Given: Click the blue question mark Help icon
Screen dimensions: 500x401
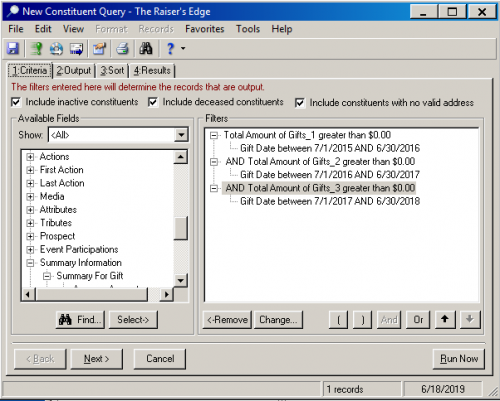Looking at the screenshot, I should coord(170,49).
